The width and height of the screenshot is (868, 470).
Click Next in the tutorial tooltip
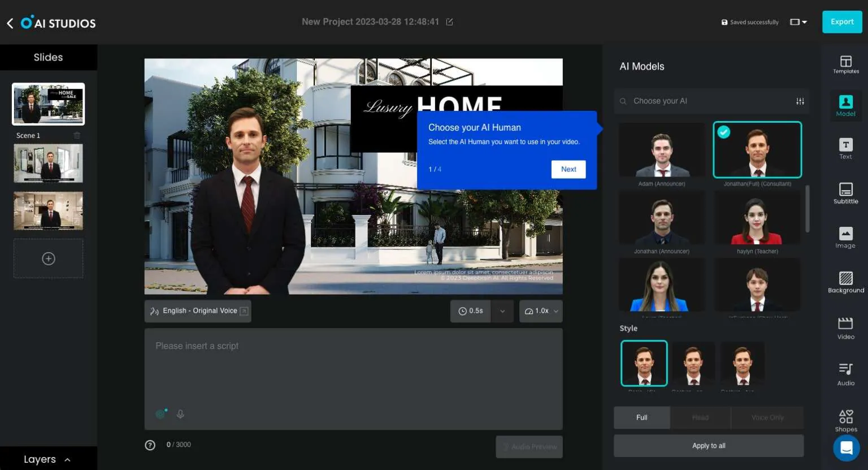tap(568, 169)
